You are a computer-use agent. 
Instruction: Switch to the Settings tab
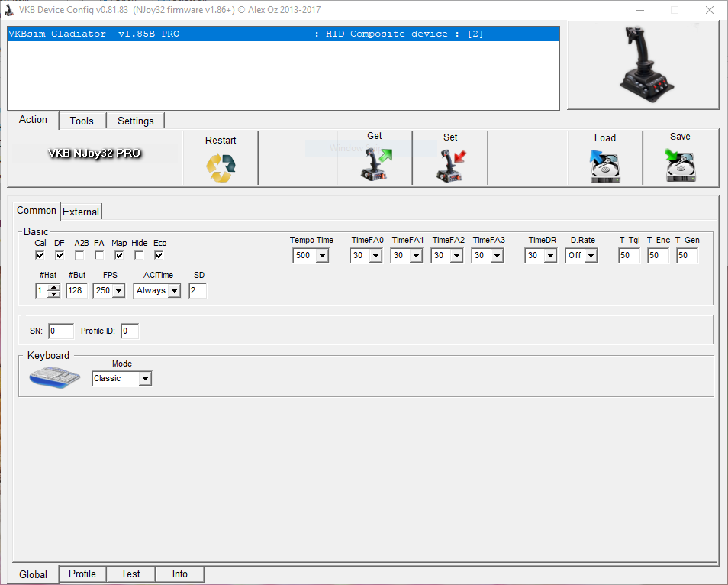[x=136, y=121]
